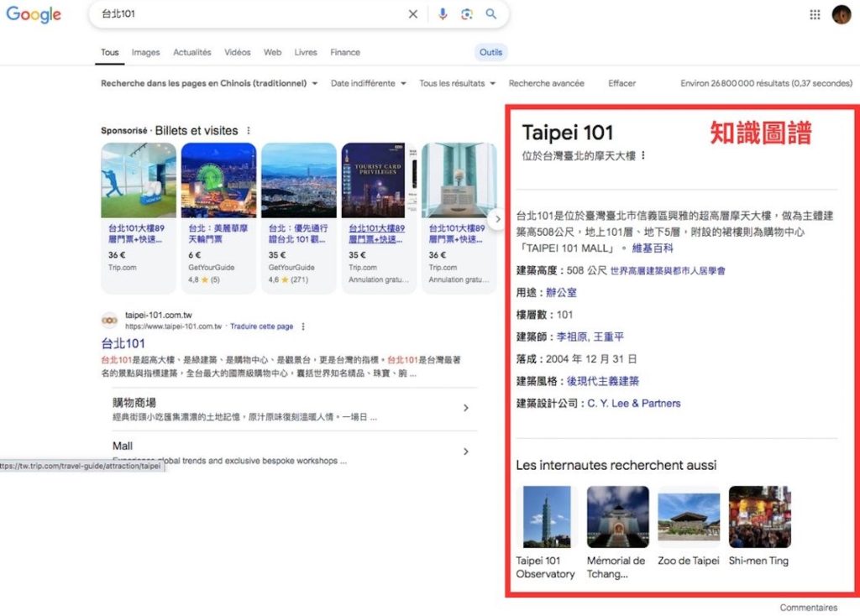The image size is (860, 616).
Task: Open the Google apps grid
Action: (x=815, y=15)
